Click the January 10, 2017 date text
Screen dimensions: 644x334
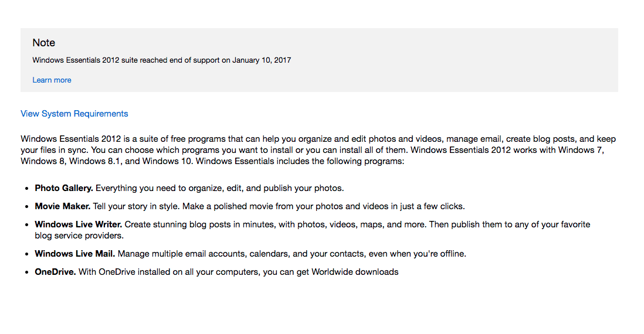[x=262, y=60]
